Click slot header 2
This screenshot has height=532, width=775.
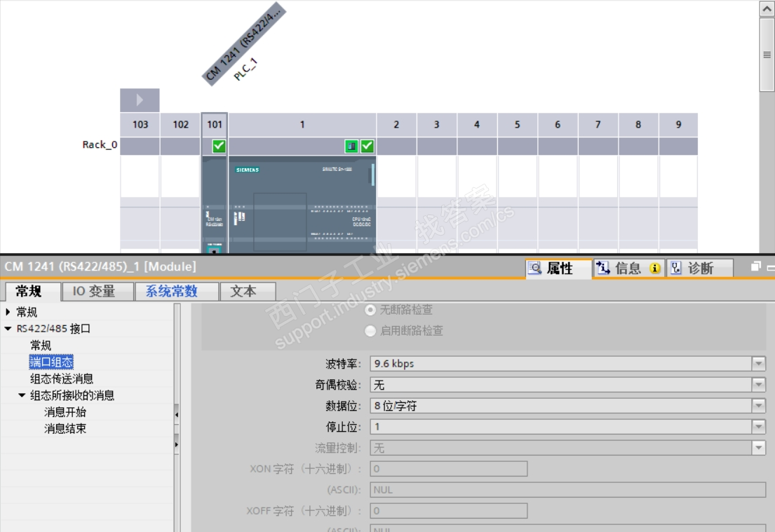tap(396, 125)
